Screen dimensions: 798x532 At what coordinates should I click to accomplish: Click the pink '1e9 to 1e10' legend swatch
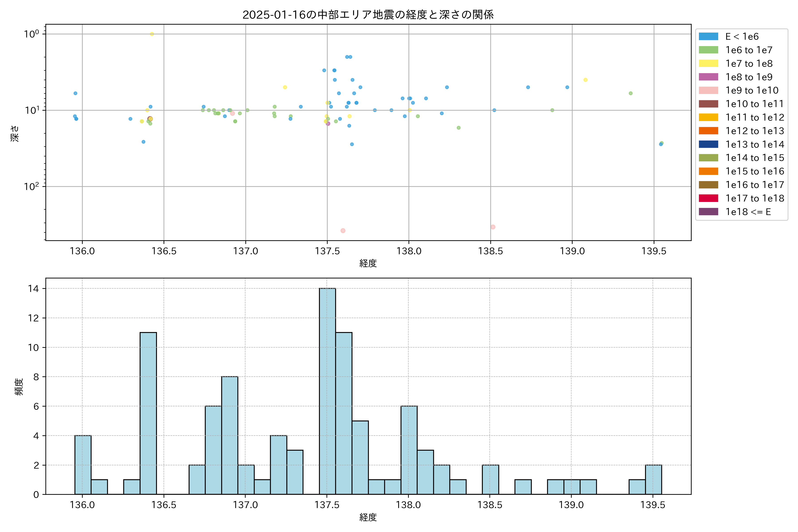(708, 91)
